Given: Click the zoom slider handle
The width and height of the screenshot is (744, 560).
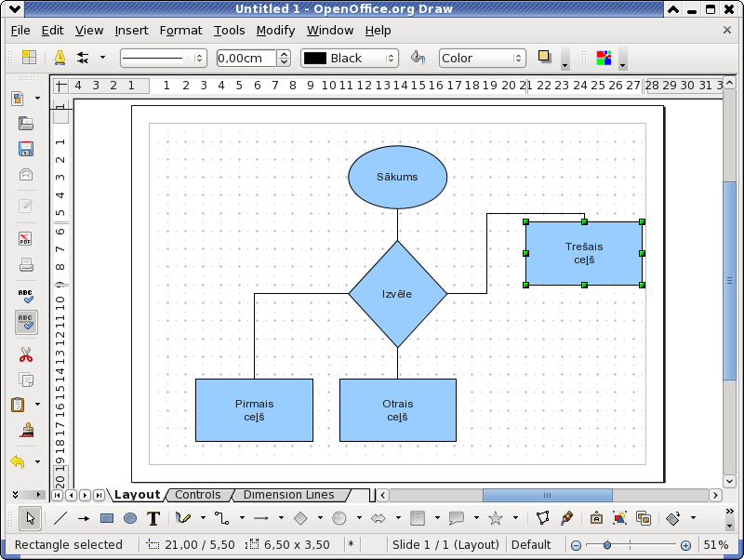Looking at the screenshot, I should [x=607, y=545].
